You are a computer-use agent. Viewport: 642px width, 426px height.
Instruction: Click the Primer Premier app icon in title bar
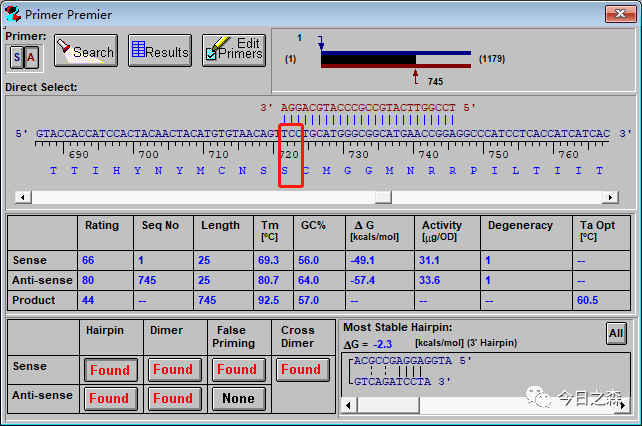[x=13, y=14]
